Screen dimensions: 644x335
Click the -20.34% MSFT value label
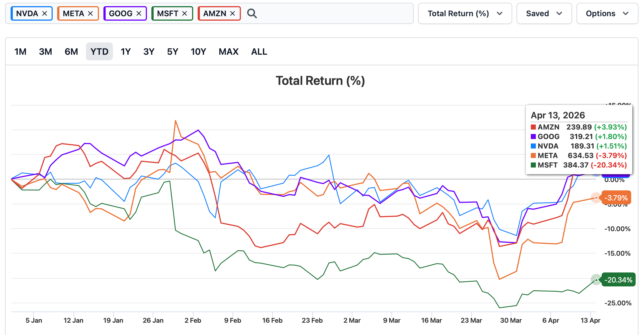tap(618, 280)
